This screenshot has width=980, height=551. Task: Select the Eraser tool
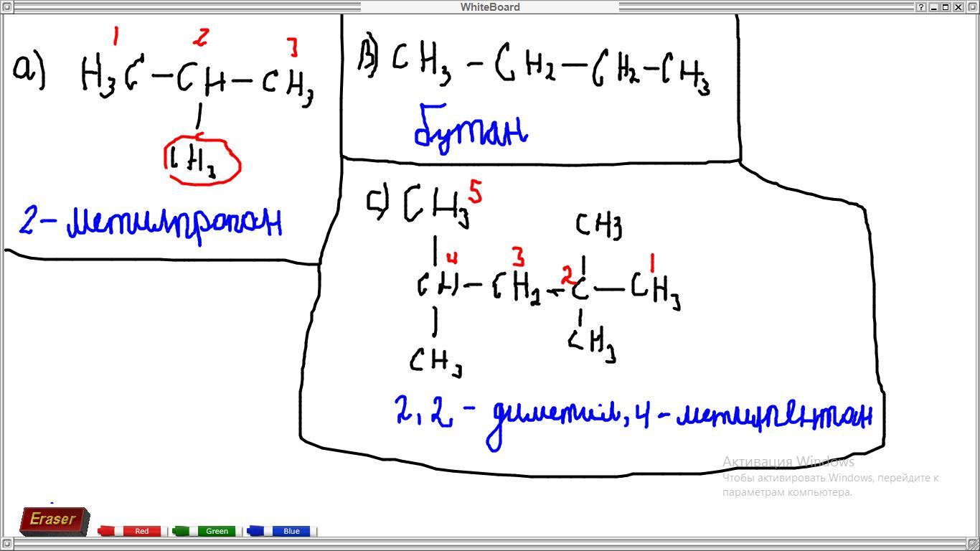click(x=54, y=519)
